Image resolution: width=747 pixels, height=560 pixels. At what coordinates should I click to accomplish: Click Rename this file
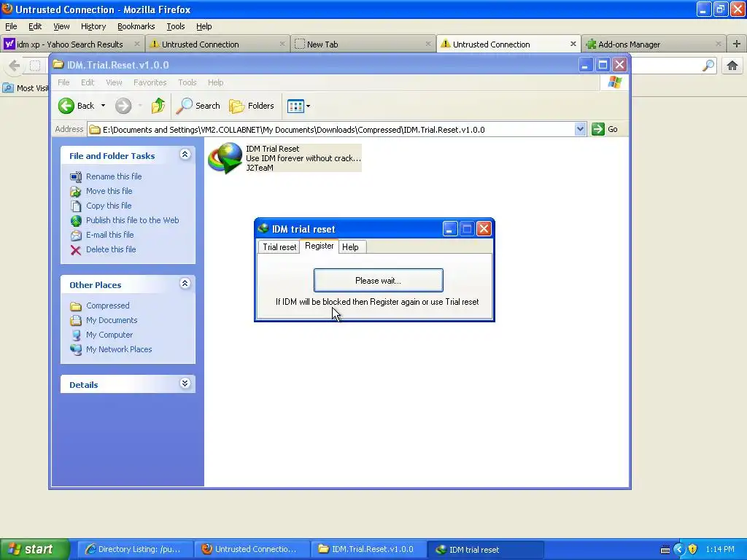114,176
